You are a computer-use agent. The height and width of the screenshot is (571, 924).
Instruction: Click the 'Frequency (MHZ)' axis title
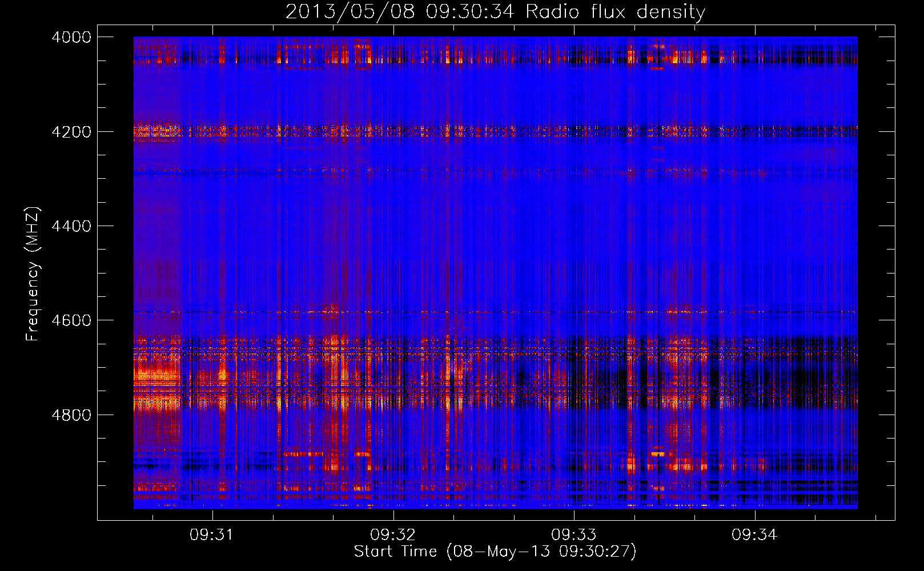click(x=33, y=274)
